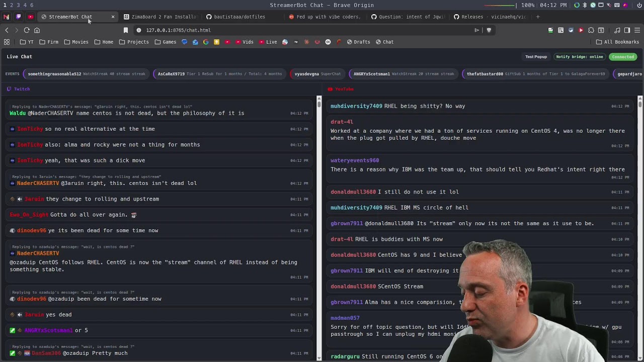
Task: Click wateryevents960 username in YouTube chat
Action: tap(355, 160)
